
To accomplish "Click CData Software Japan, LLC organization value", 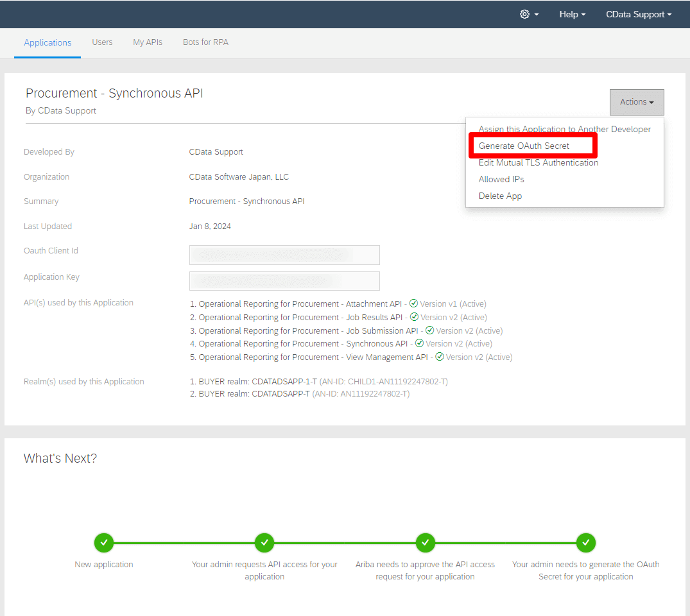I will 239,177.
